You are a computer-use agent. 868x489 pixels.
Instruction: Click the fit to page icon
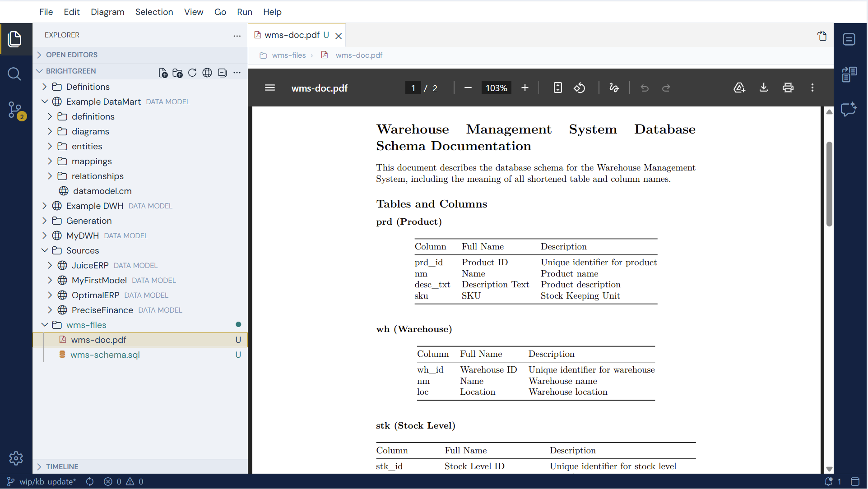(558, 88)
